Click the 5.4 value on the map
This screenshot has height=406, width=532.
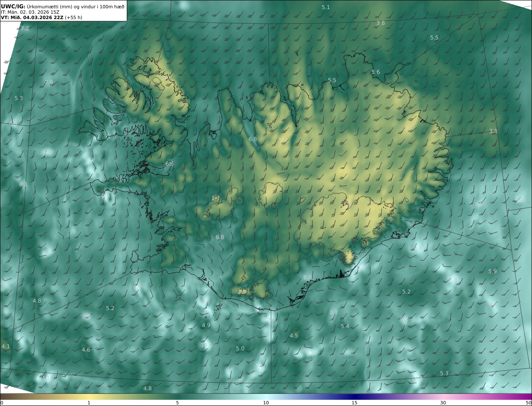pos(345,326)
